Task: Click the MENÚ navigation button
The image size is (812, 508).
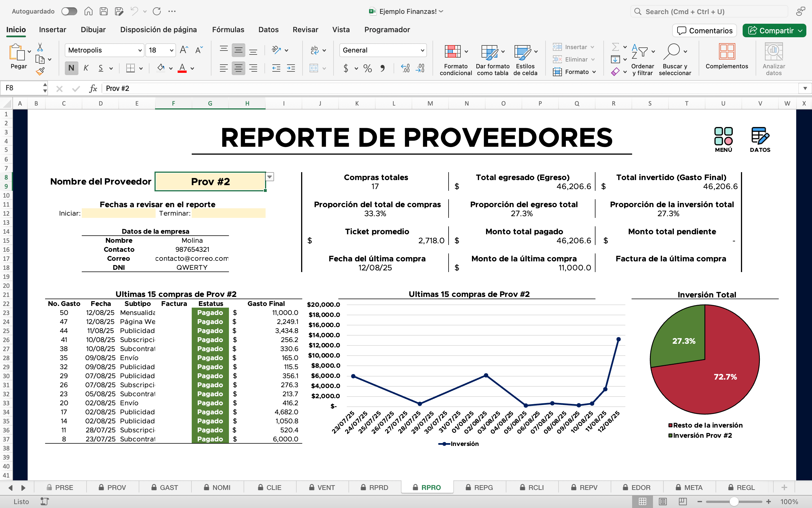Action: pos(723,140)
